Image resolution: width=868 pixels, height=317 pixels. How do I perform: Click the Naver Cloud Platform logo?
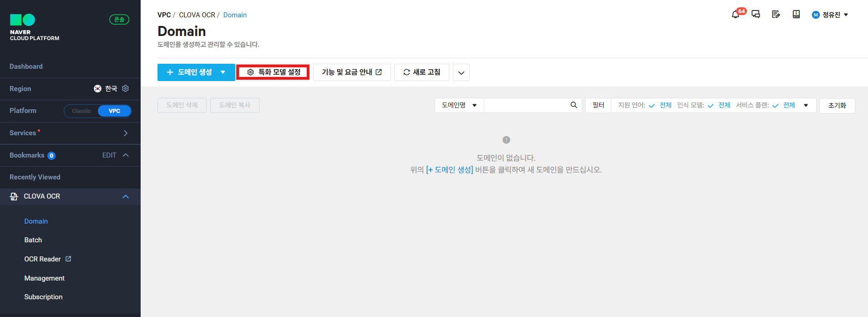[x=35, y=27]
